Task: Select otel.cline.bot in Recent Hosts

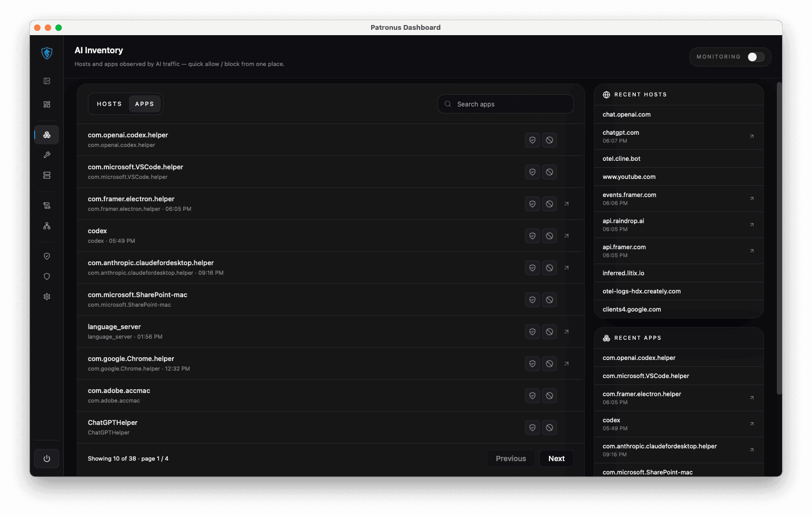Action: 679,159
